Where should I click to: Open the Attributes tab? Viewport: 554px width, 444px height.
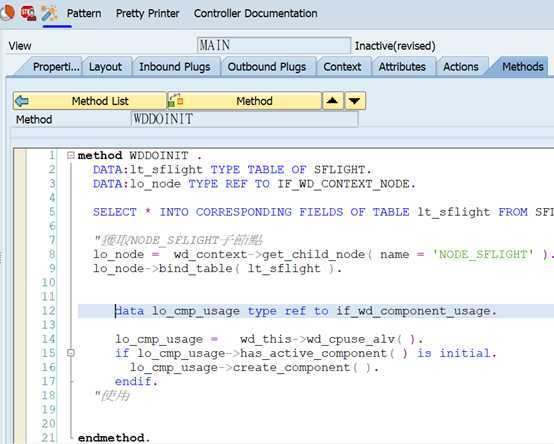pyautogui.click(x=402, y=67)
